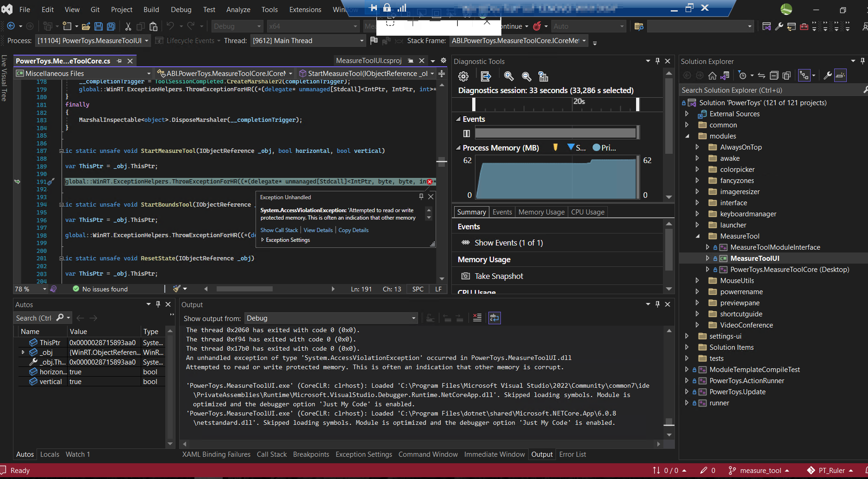The image size is (868, 479).
Task: Click Show Call Stack link
Action: [x=279, y=230]
